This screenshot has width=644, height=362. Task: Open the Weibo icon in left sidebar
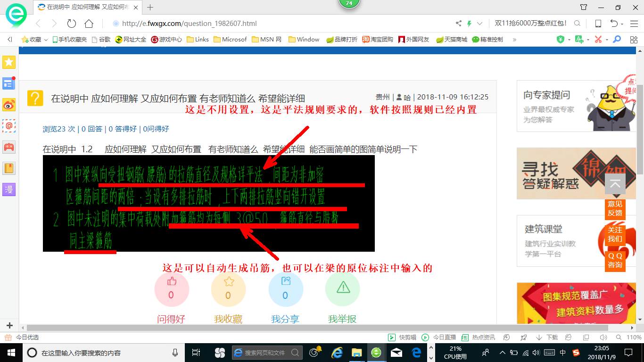(x=9, y=105)
